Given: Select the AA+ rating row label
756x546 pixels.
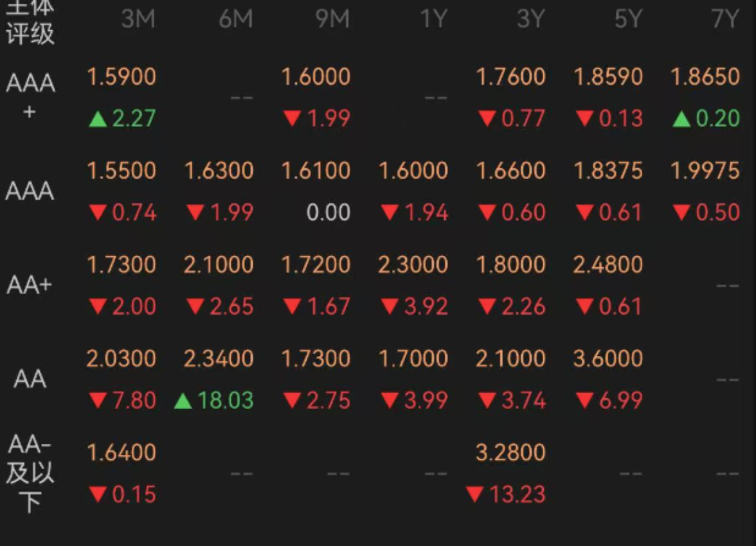Looking at the screenshot, I should (29, 285).
